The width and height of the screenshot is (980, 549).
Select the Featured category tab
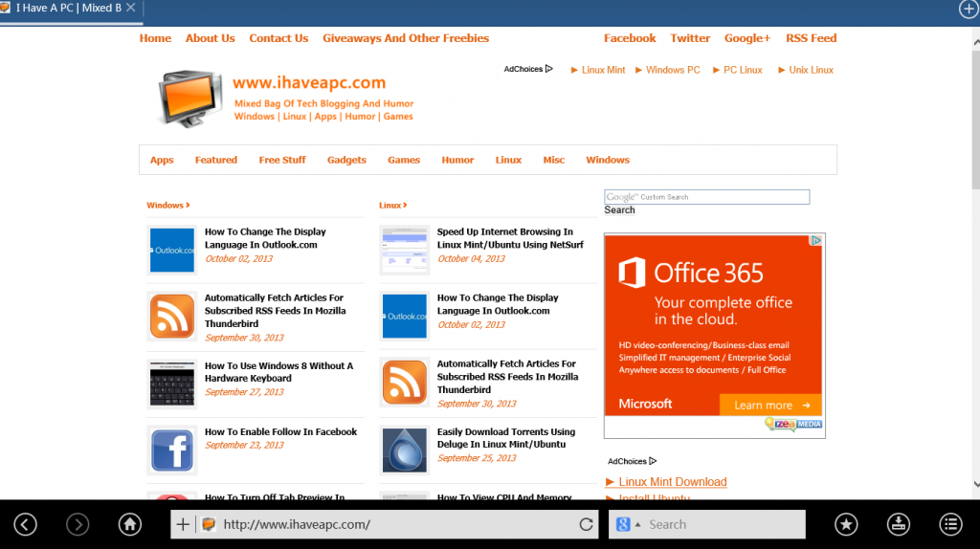(x=216, y=160)
